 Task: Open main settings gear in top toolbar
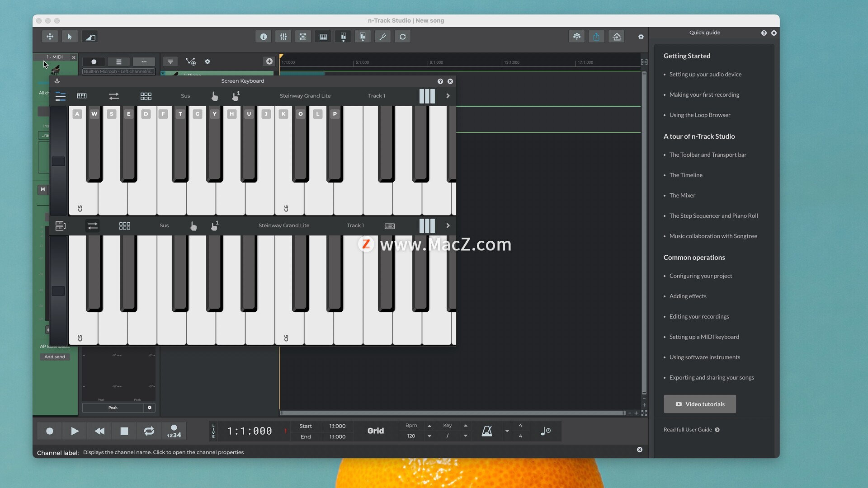tap(641, 37)
